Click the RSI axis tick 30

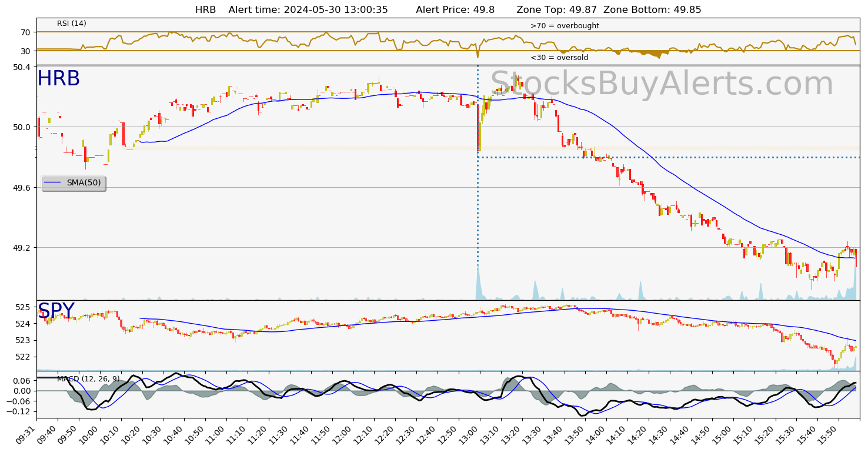[25, 51]
